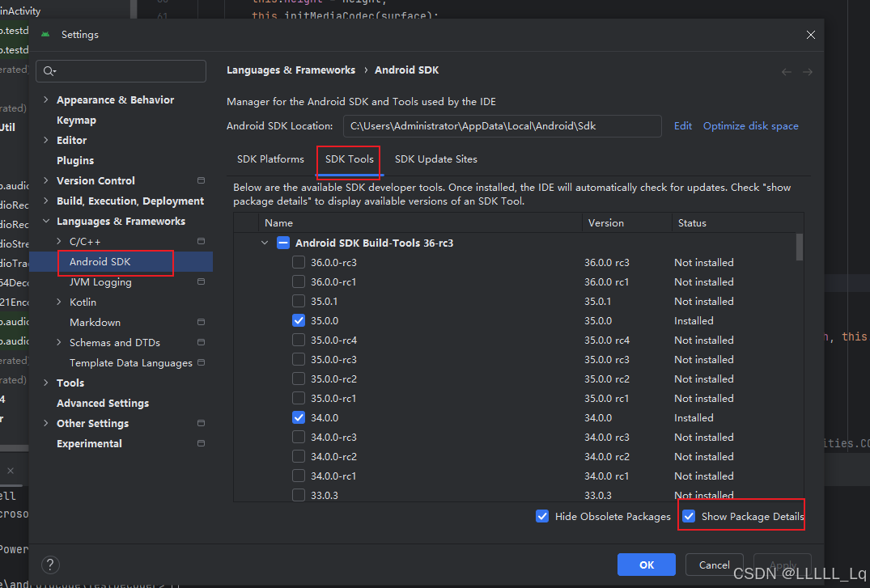Click the small icon beside Other Settings
This screenshot has width=870, height=588.
click(x=200, y=423)
